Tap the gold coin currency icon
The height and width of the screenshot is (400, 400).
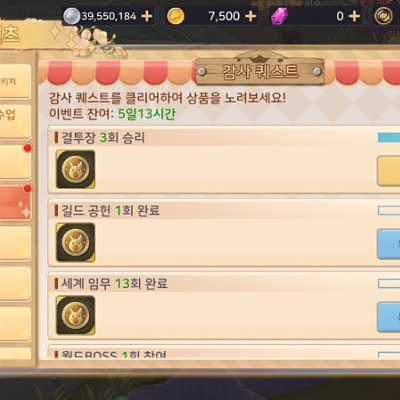pos(175,16)
